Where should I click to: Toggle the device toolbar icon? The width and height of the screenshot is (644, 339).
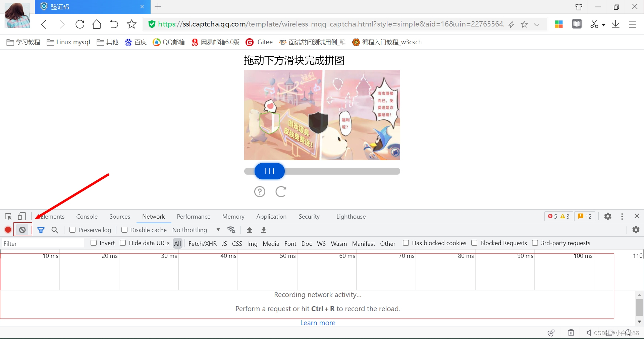coord(22,217)
